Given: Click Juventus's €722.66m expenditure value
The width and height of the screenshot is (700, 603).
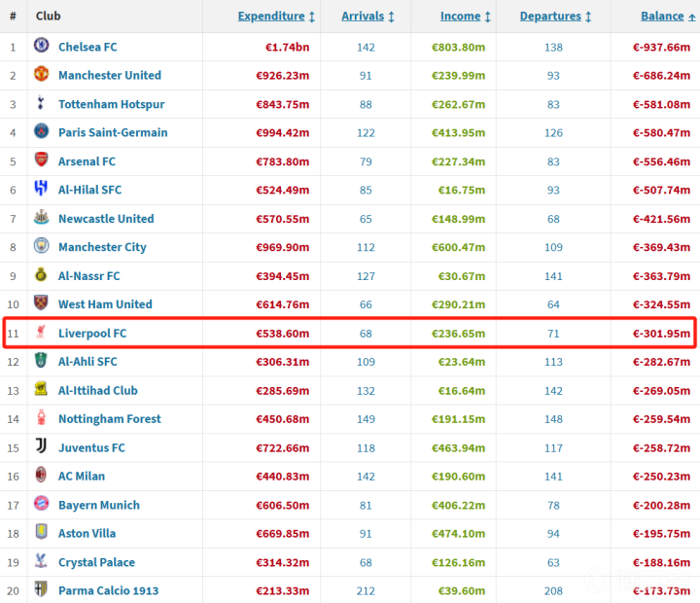Looking at the screenshot, I should (x=282, y=447).
